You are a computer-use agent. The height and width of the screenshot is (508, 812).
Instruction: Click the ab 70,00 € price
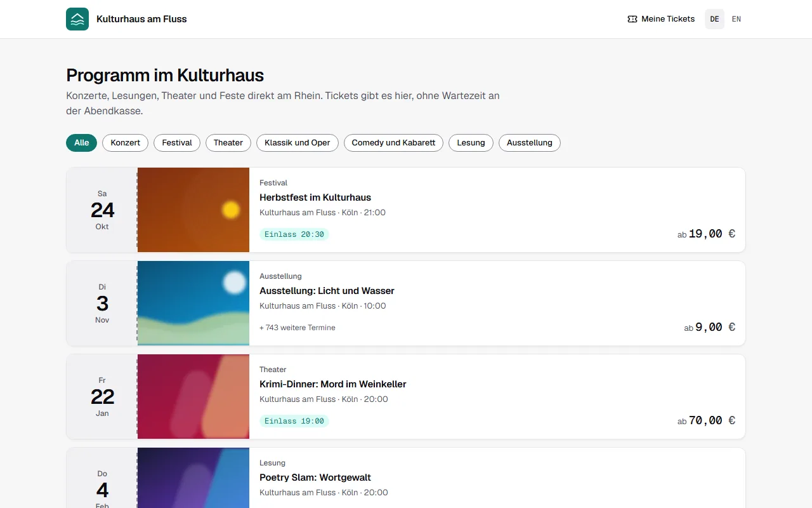[x=706, y=420]
